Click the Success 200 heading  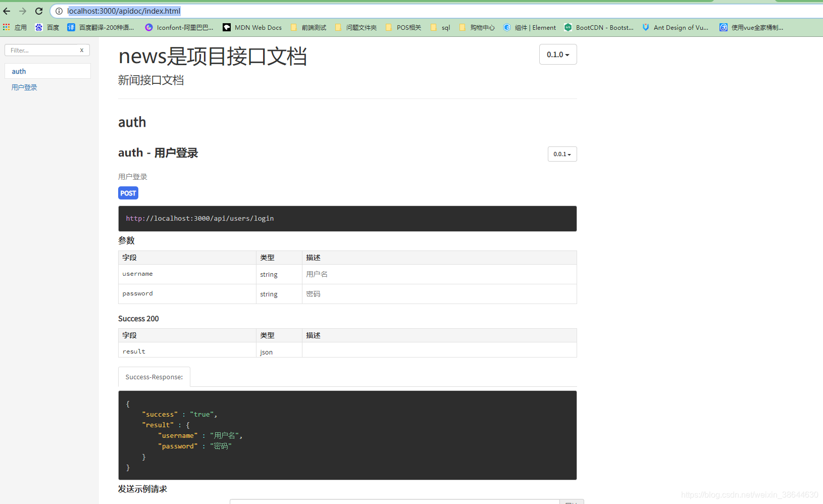138,319
